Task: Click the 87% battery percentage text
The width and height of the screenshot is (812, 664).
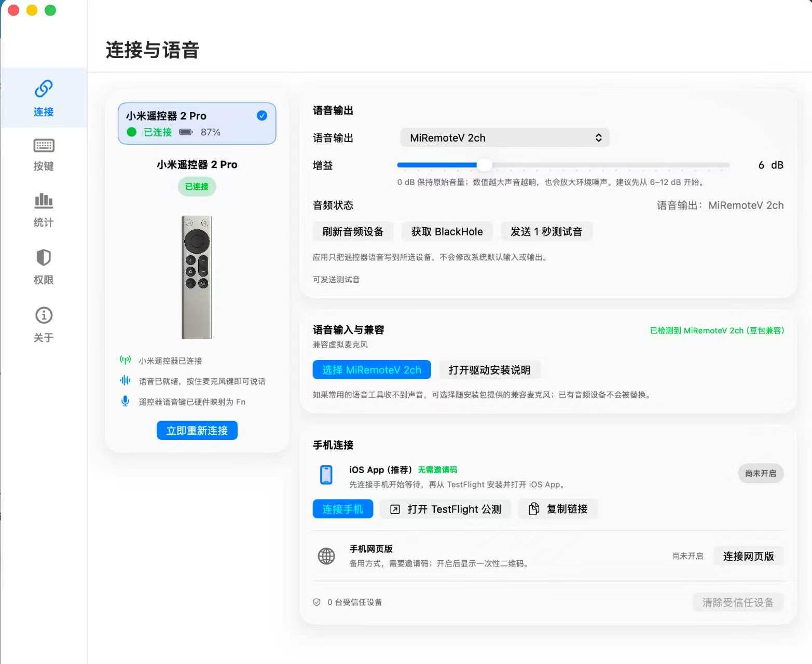Action: (211, 132)
